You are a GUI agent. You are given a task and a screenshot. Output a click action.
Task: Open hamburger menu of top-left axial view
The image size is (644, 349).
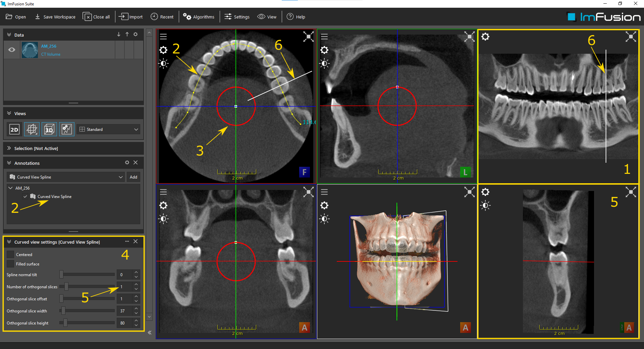[x=163, y=37]
